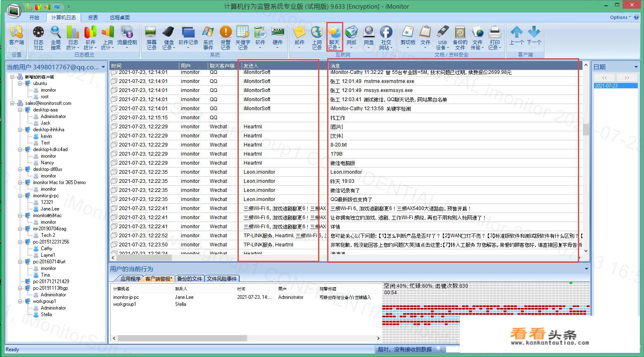Open the 剪切板 clipboard records icon

click(408, 38)
